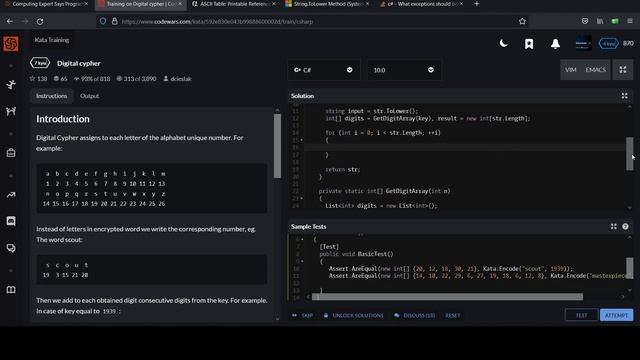
Task: Expand the Solution panel
Action: tap(624, 96)
